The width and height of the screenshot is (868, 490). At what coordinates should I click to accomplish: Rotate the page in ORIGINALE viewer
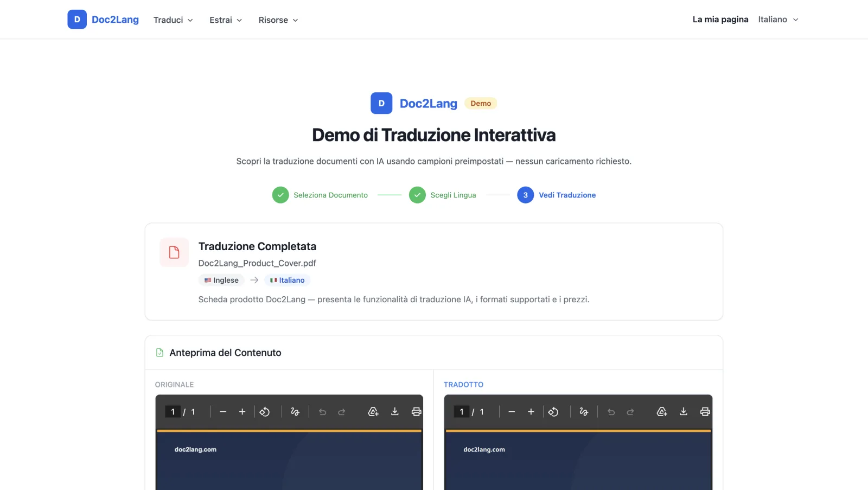[265, 412]
